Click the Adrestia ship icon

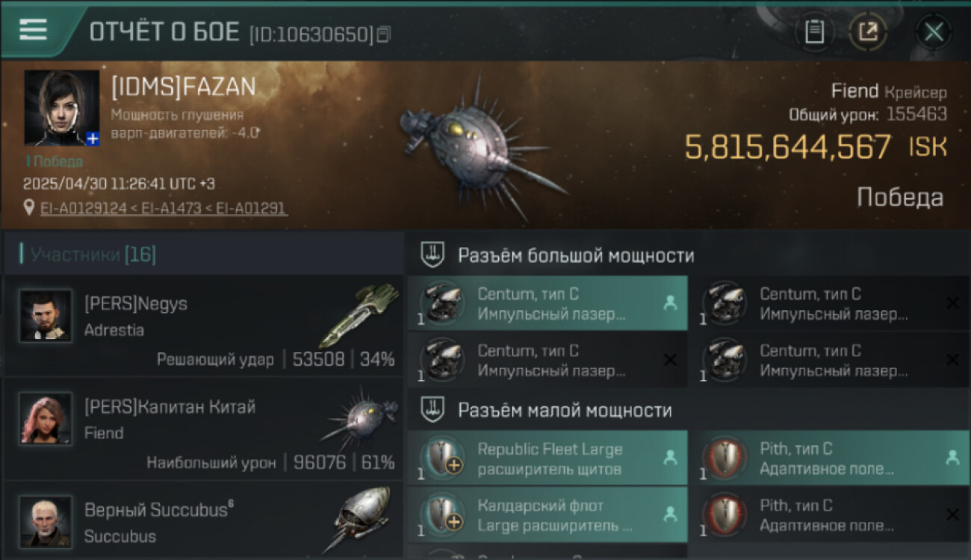tap(359, 315)
